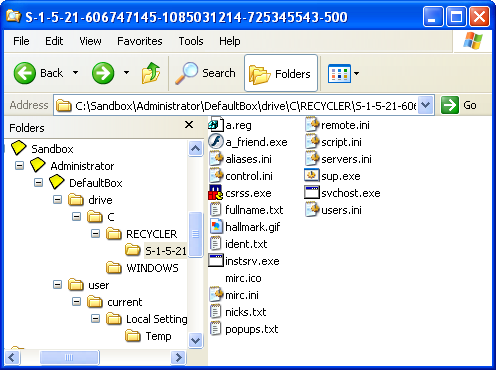Select the sup.exe icon

(312, 175)
